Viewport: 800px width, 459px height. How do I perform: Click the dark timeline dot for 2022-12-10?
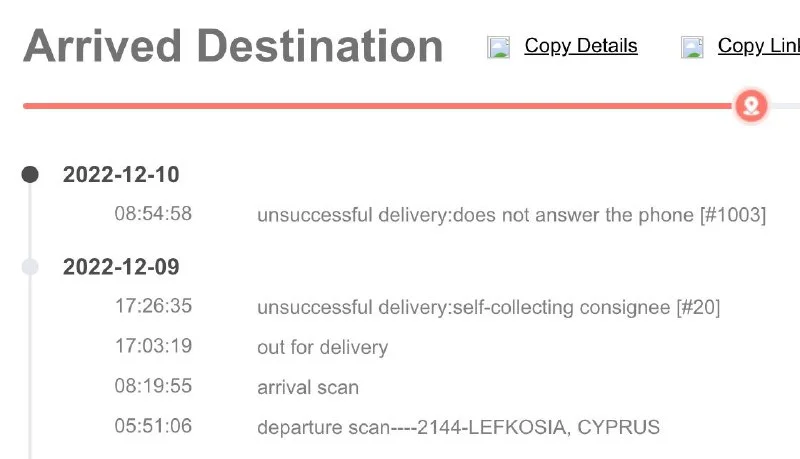click(x=30, y=175)
